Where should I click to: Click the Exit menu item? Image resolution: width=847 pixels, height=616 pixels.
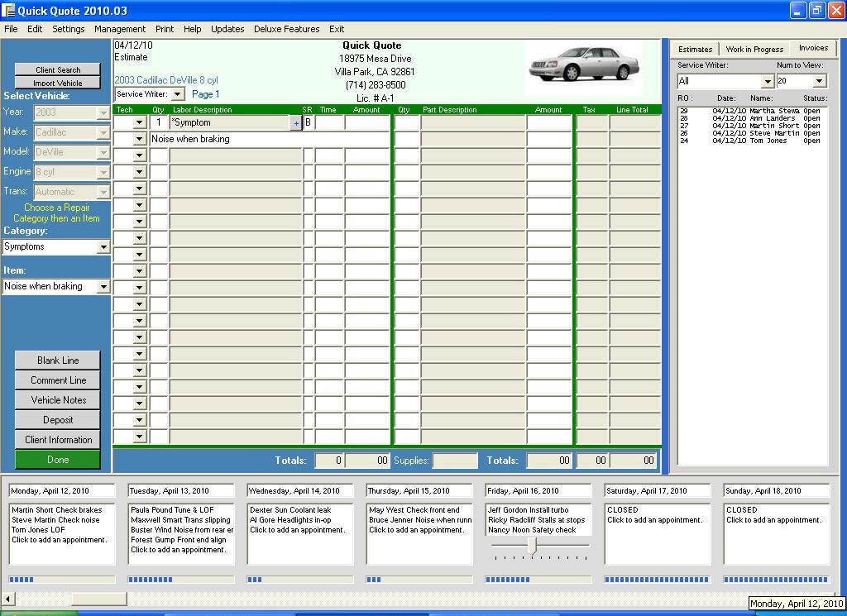click(337, 29)
